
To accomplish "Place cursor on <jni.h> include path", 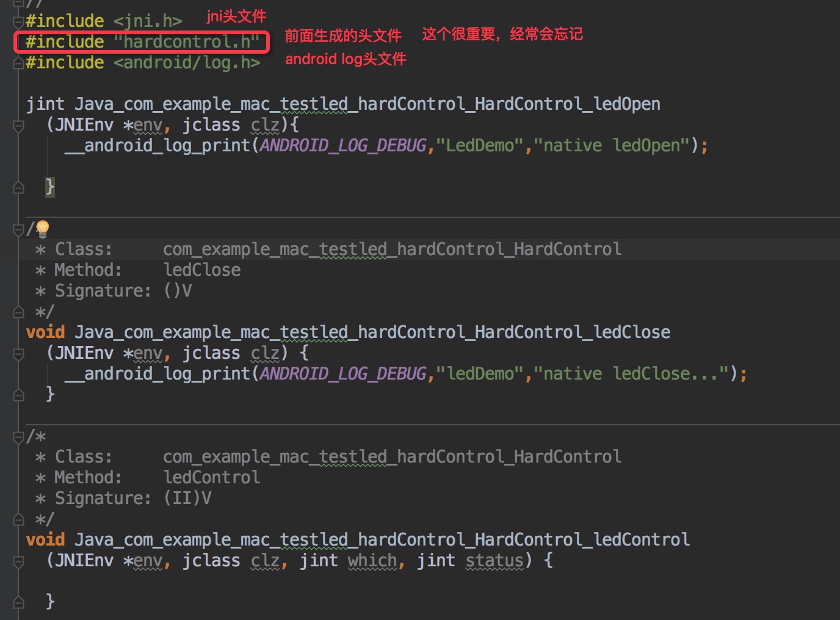I will tap(148, 21).
